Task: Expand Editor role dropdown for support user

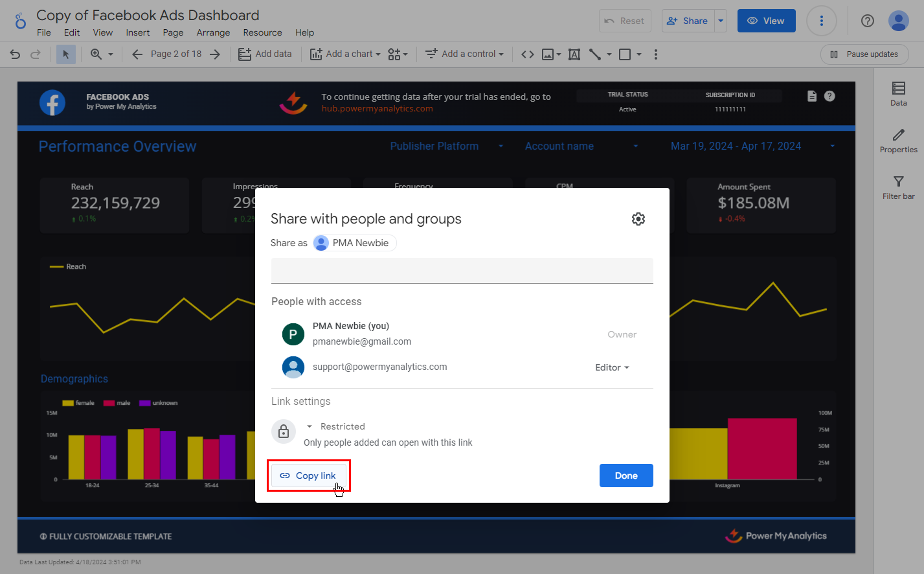Action: (x=612, y=367)
